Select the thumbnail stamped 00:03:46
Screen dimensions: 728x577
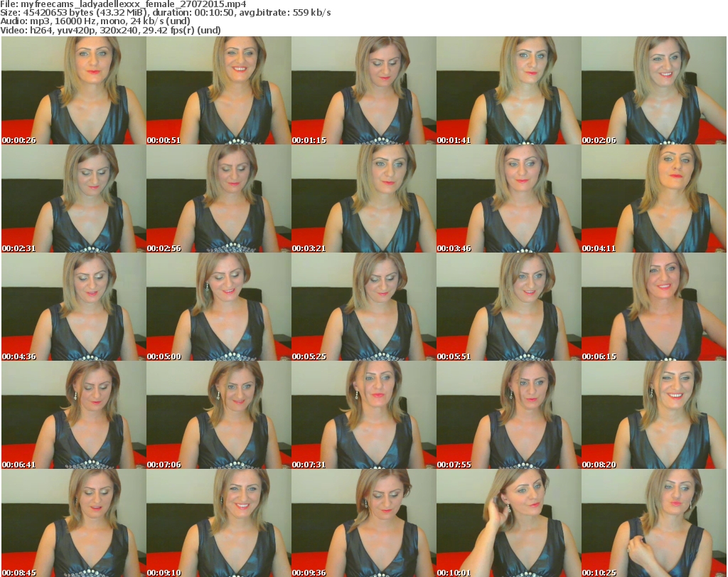(509, 198)
